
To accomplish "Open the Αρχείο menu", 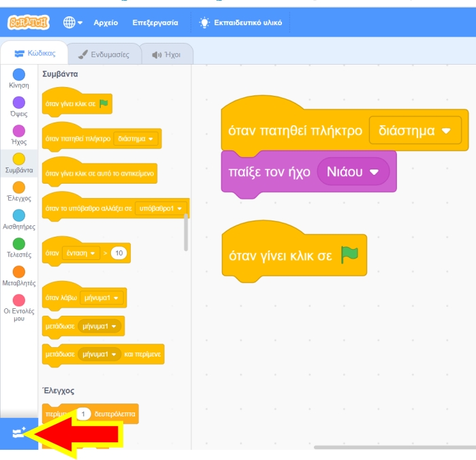I will coord(106,22).
